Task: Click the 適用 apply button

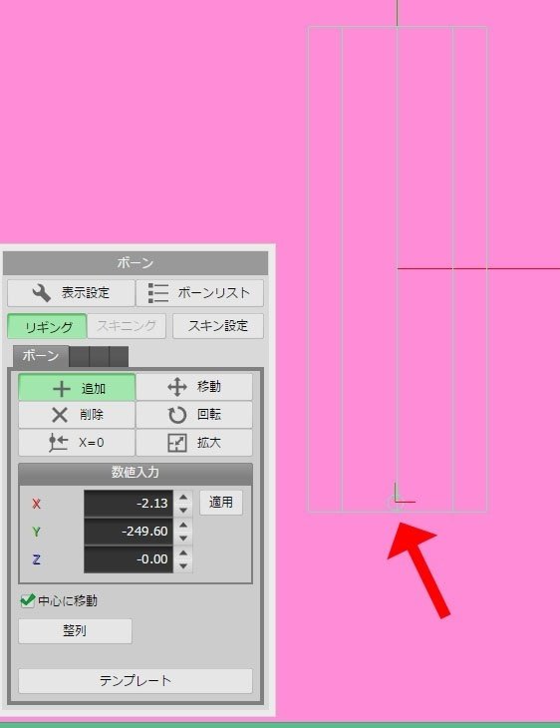Action: (x=221, y=503)
